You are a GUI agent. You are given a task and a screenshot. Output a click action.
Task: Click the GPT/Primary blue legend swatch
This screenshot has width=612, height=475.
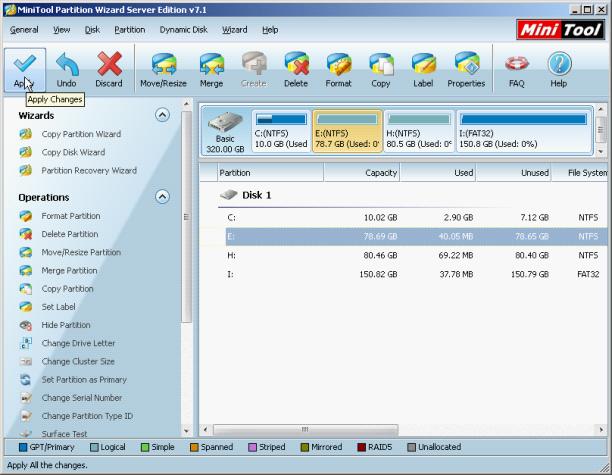pos(23,447)
